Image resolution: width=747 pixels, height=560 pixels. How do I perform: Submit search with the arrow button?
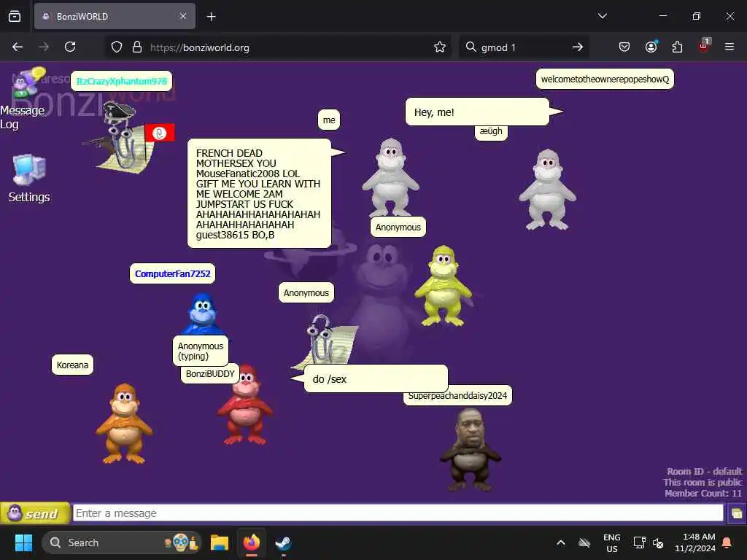(x=578, y=47)
